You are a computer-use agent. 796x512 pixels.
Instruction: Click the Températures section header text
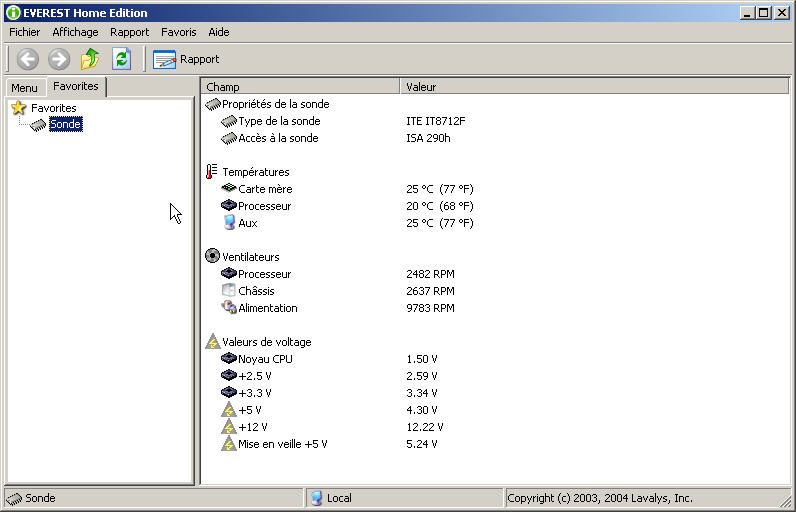point(256,172)
